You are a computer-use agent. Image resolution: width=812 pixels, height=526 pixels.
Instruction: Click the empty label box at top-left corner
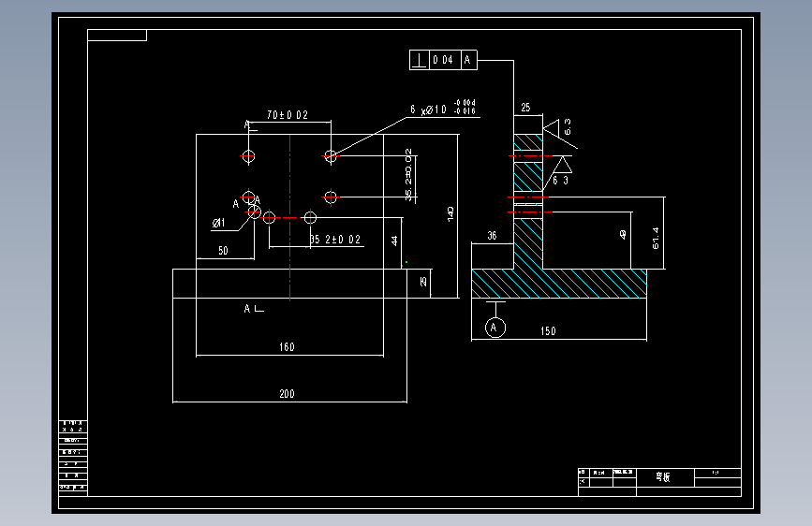117,36
